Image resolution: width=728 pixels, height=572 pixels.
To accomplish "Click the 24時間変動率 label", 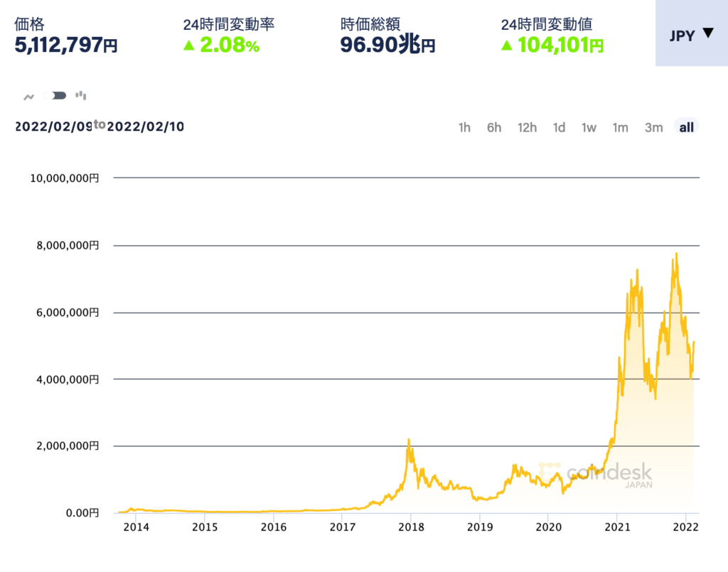I will pos(229,24).
